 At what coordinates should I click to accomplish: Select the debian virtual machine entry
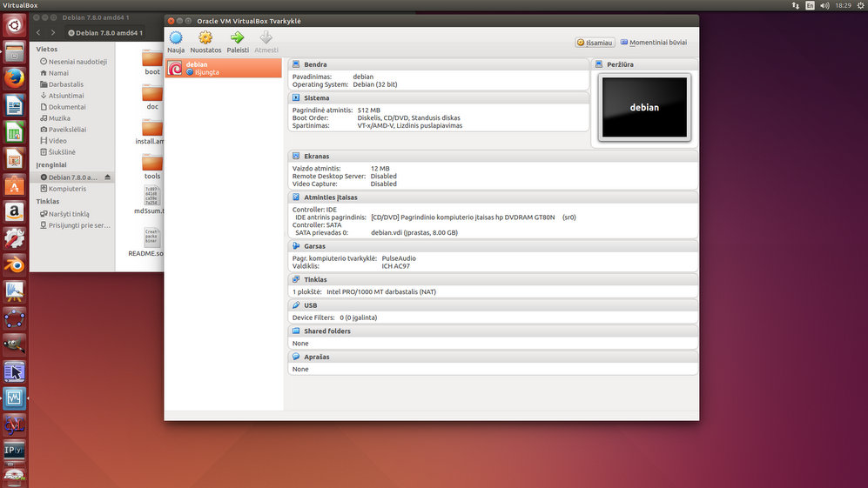[x=224, y=68]
